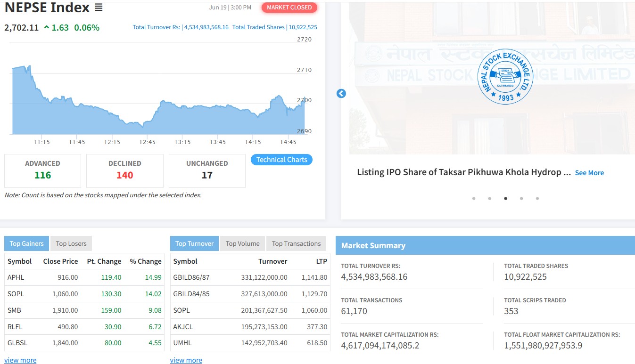This screenshot has width=635, height=364.
Task: Click the % Change column header
Action: coord(146,261)
